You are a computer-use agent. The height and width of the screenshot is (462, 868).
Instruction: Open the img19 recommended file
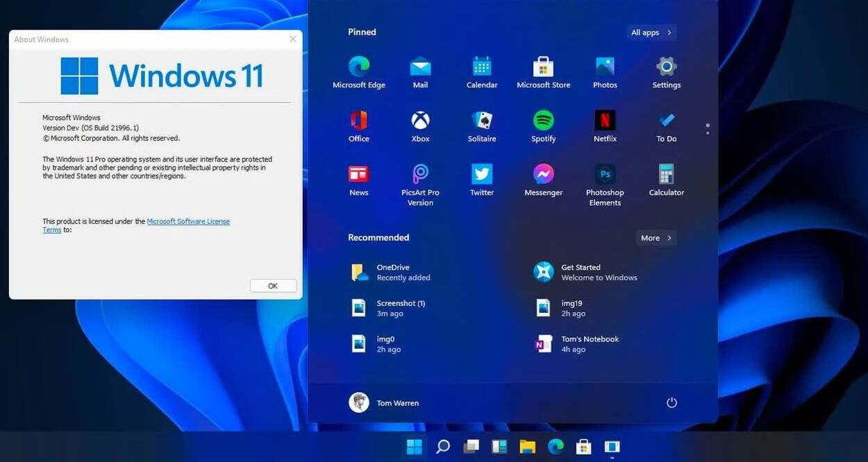[560, 308]
